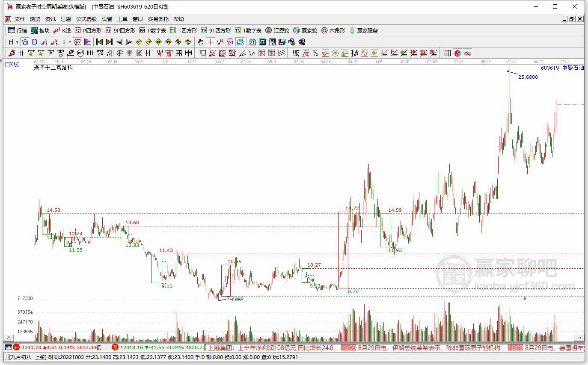
Task: Open the P四方形 tool
Action: pos(88,30)
